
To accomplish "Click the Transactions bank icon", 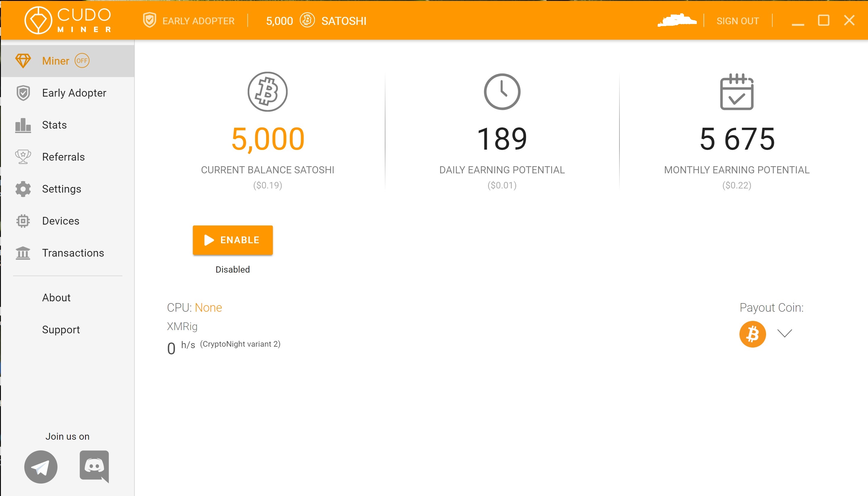I will coord(23,253).
